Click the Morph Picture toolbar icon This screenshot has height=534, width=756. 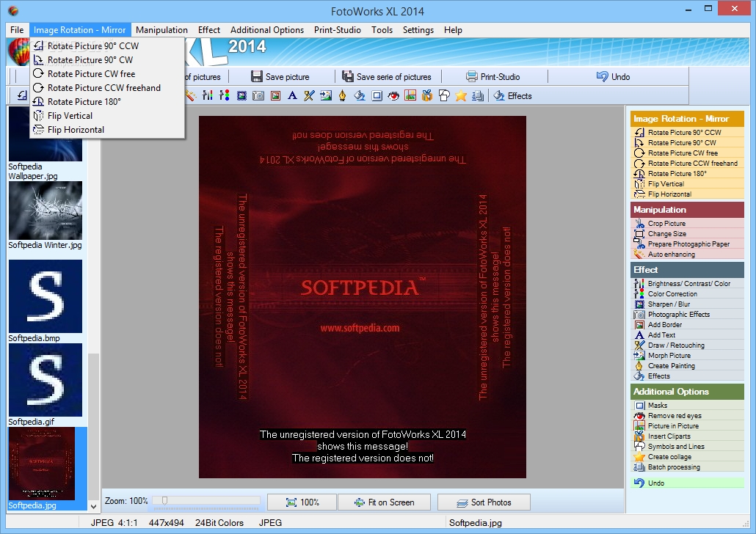tap(326, 95)
